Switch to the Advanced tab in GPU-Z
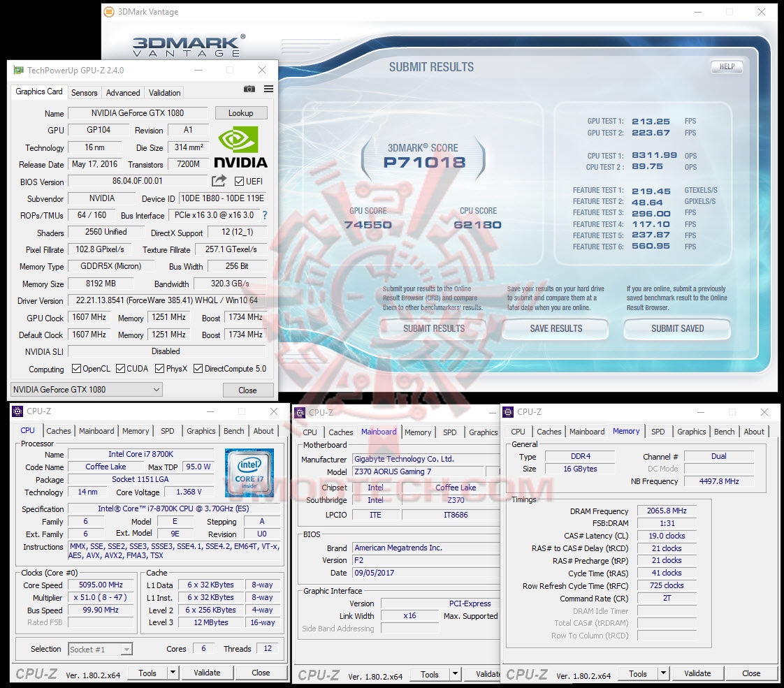 tap(123, 92)
